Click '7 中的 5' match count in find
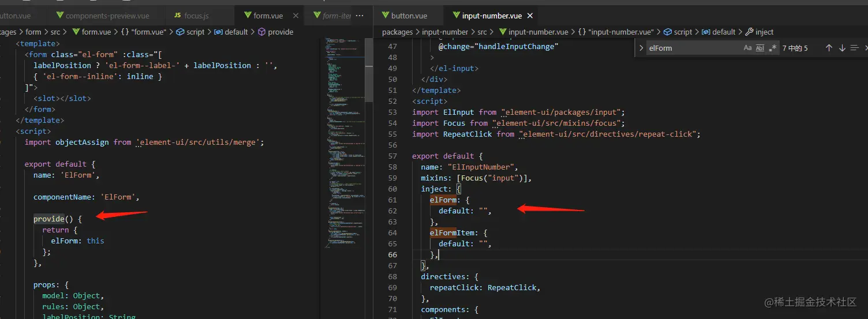The width and height of the screenshot is (868, 319). coord(795,48)
